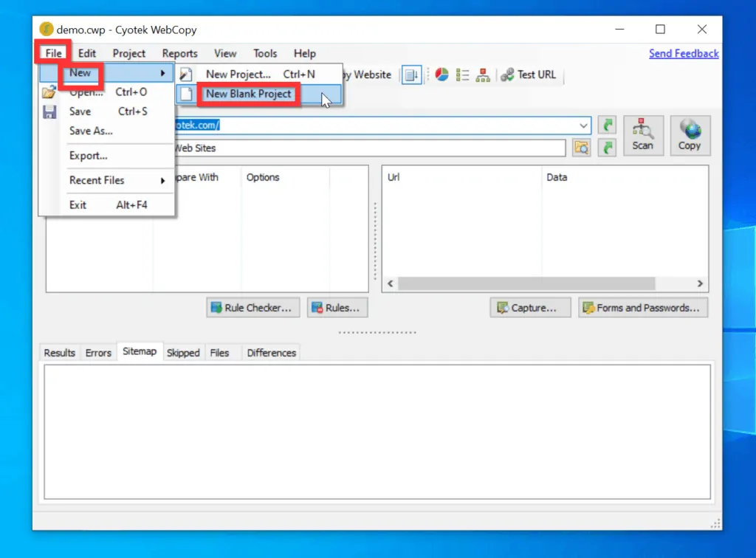Click the list view toolbar icon
The image size is (756, 558).
[462, 75]
